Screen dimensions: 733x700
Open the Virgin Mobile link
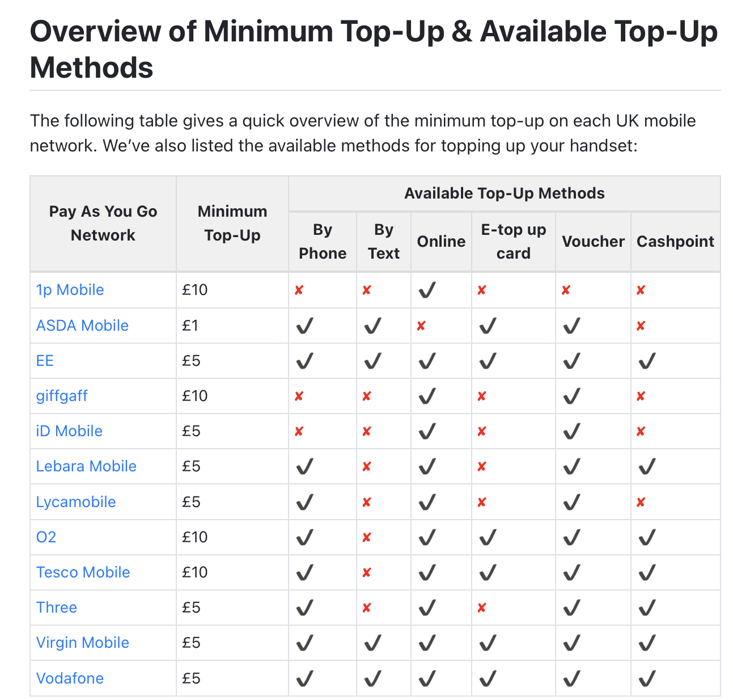click(83, 643)
